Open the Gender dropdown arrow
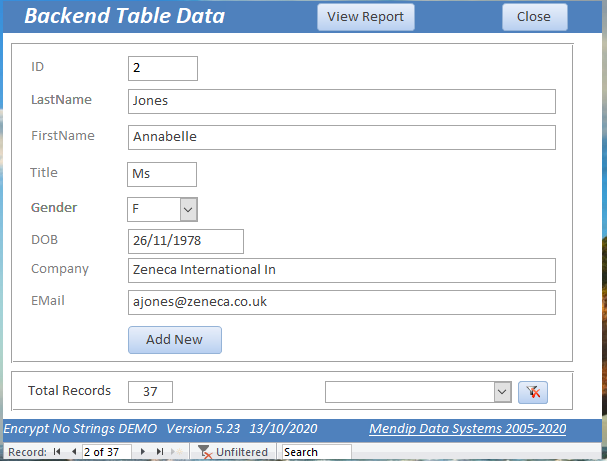This screenshot has width=607, height=461. [x=189, y=209]
